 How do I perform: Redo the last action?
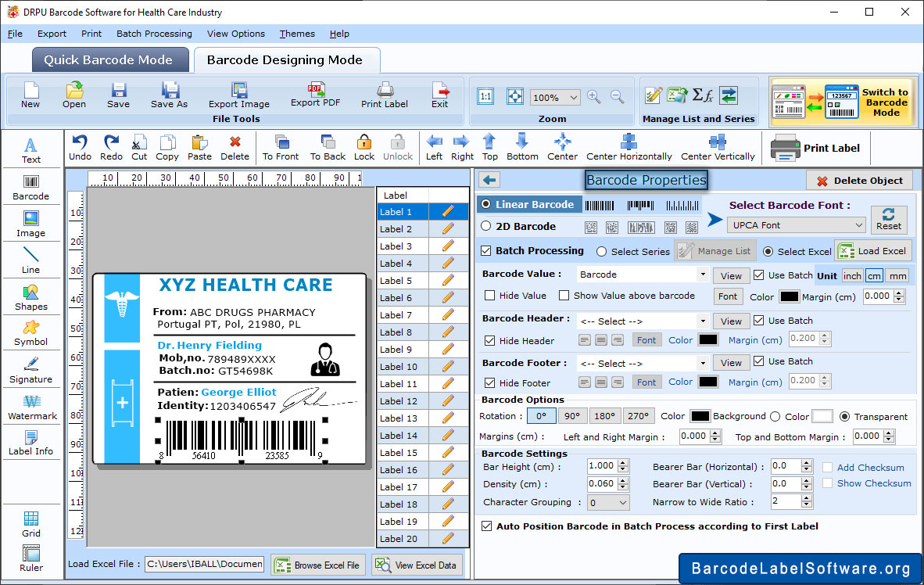111,148
